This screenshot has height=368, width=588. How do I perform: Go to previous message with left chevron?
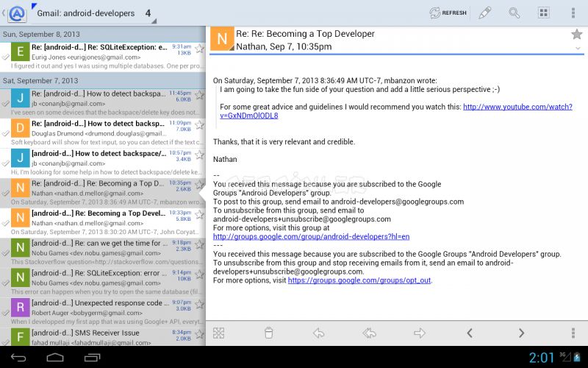tap(470, 333)
